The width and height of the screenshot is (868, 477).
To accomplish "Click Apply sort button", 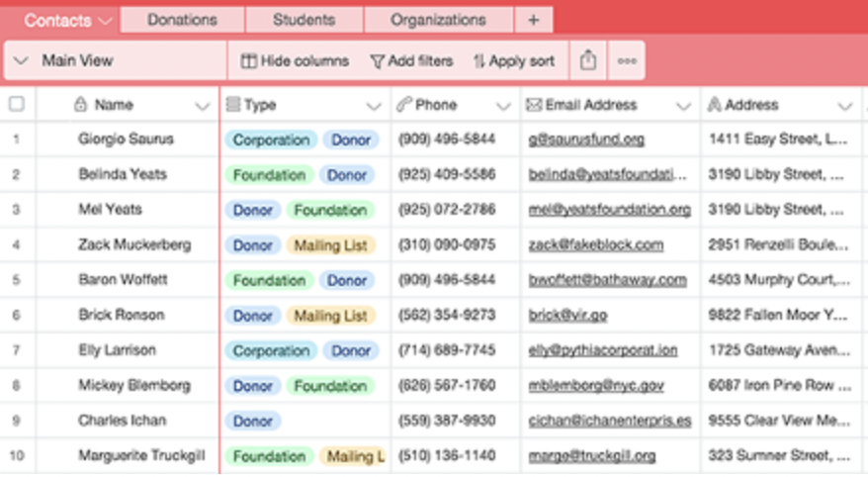I will pos(514,61).
